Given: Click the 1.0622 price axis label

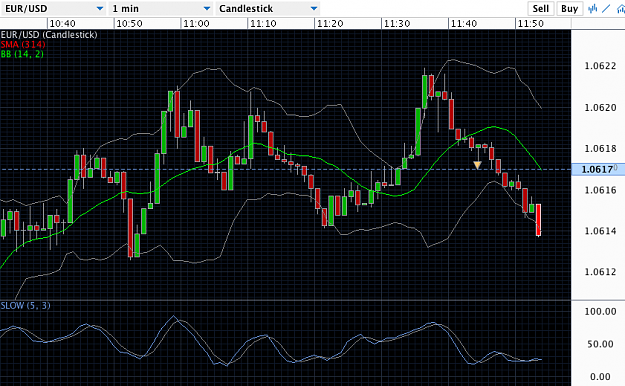Looking at the screenshot, I should [x=600, y=66].
